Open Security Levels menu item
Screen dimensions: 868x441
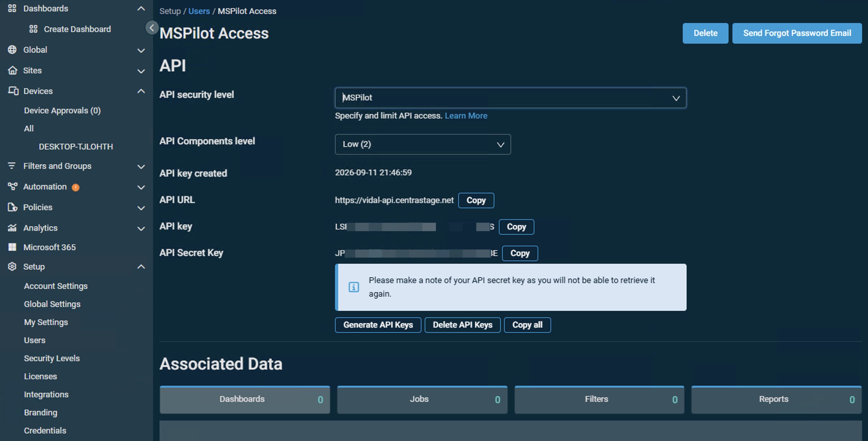click(x=52, y=358)
